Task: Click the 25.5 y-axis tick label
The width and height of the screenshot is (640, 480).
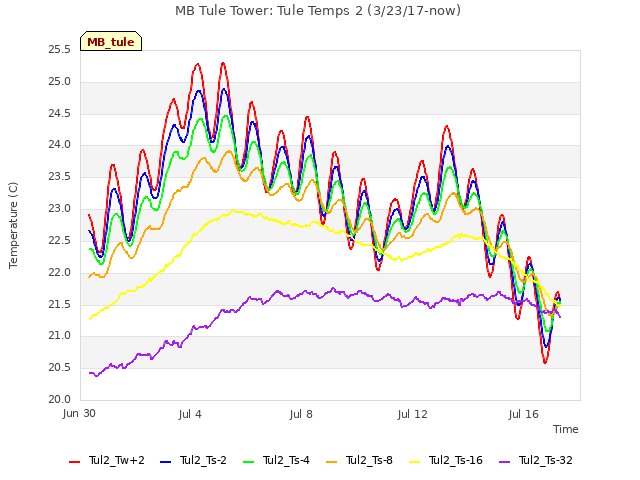Action: point(59,50)
